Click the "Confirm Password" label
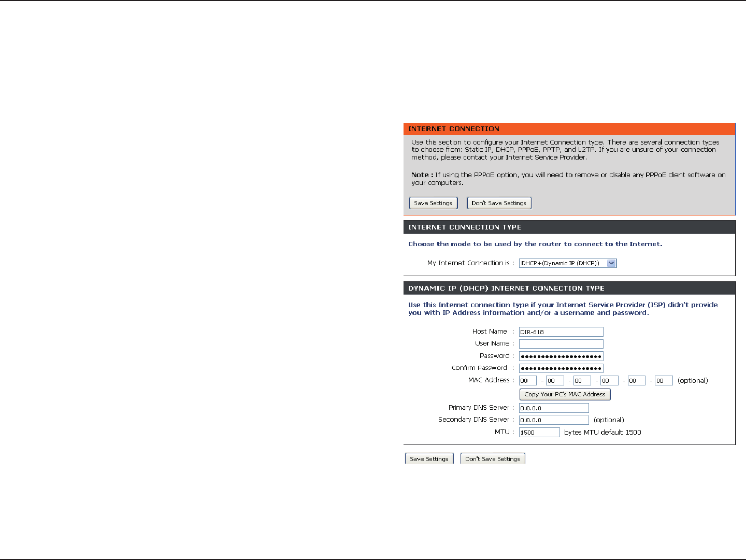 [479, 368]
